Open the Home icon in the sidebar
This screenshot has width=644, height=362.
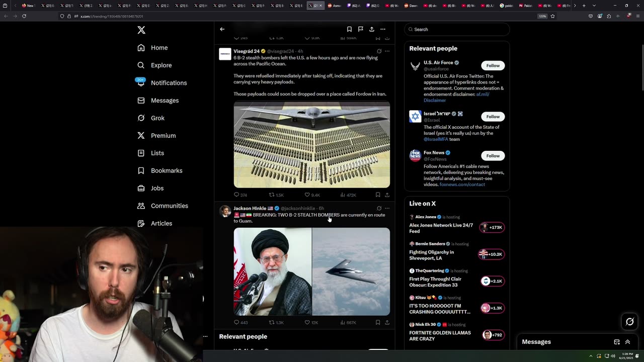[x=141, y=48]
